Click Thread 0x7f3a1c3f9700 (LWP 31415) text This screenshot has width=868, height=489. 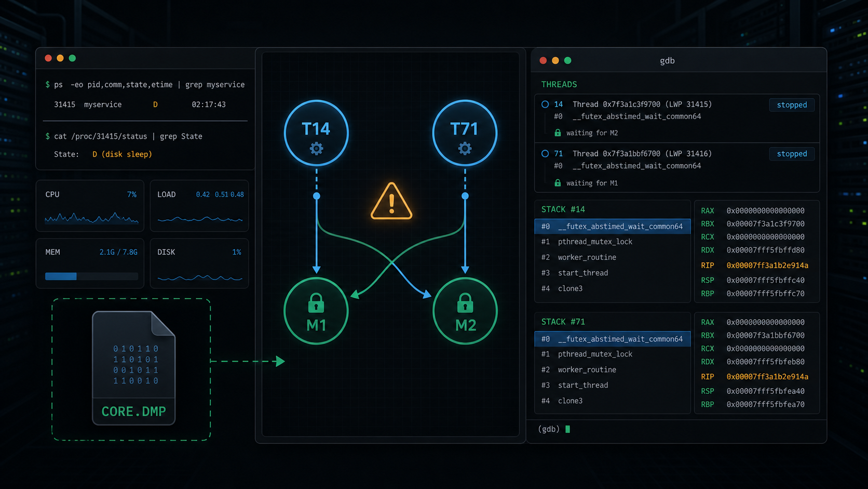(642, 104)
